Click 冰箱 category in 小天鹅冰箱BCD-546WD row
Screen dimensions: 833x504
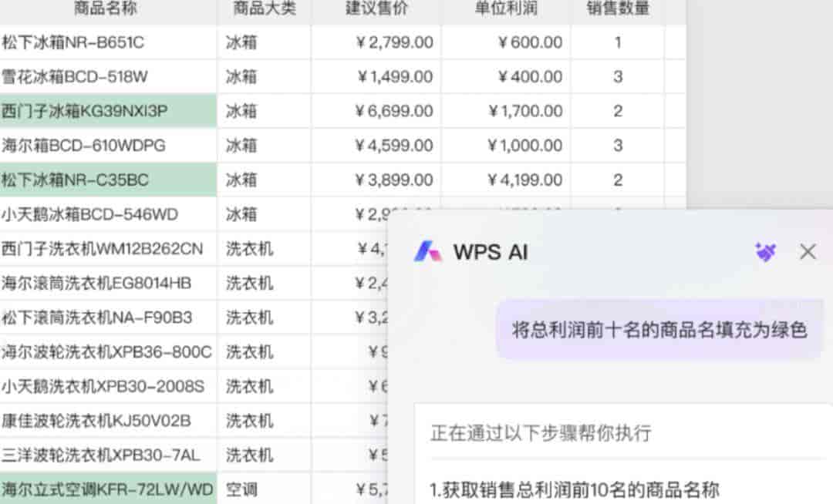coord(264,214)
